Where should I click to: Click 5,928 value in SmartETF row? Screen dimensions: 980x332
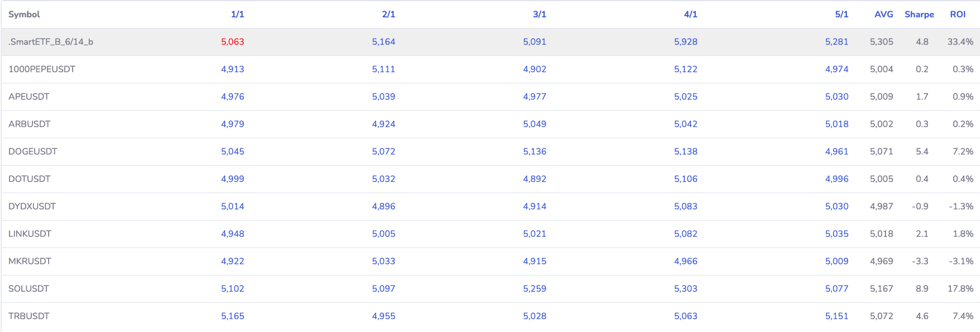point(685,42)
